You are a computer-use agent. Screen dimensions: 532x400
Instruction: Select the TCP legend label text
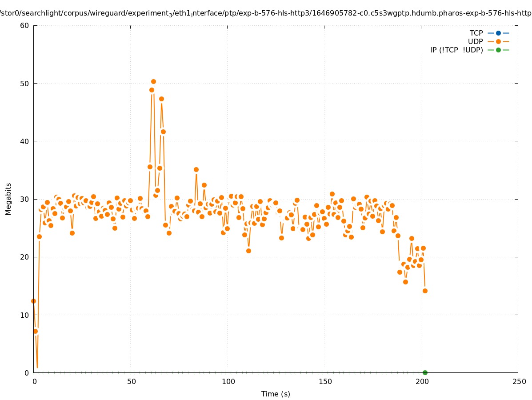click(476, 33)
